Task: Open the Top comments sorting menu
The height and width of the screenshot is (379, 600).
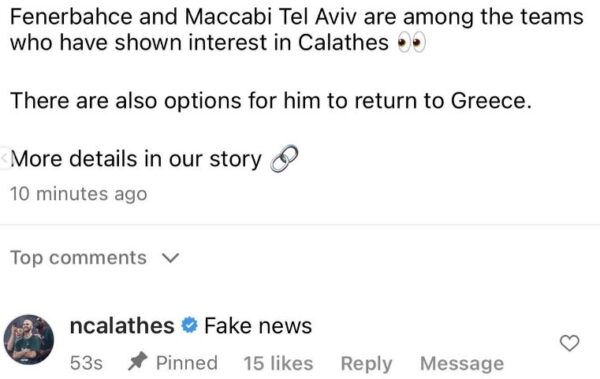Action: pos(95,258)
